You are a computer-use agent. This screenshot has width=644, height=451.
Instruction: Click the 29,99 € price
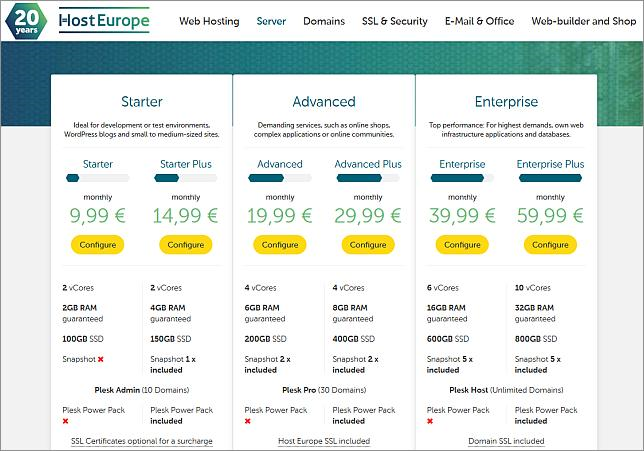(x=368, y=216)
